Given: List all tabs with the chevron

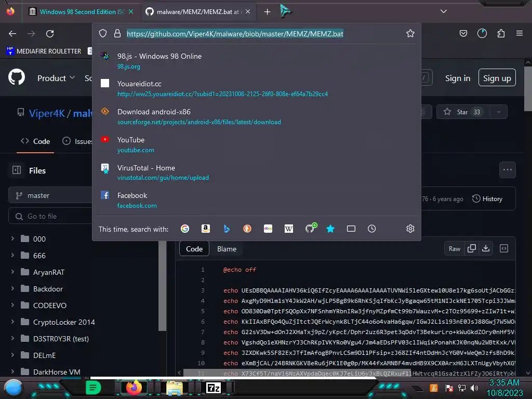Looking at the screenshot, I should [444, 11].
